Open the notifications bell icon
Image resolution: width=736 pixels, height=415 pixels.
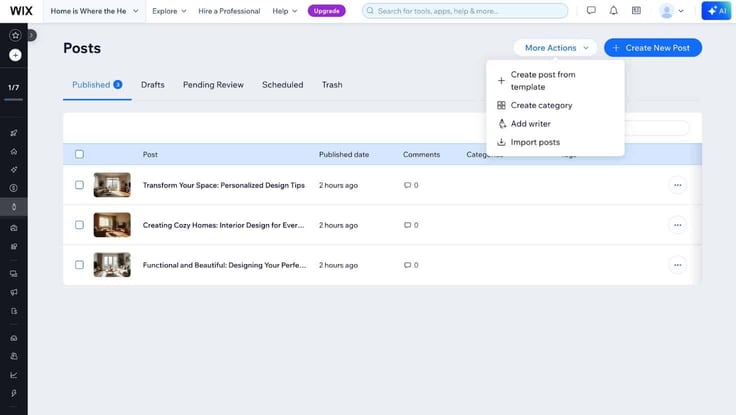pyautogui.click(x=613, y=10)
